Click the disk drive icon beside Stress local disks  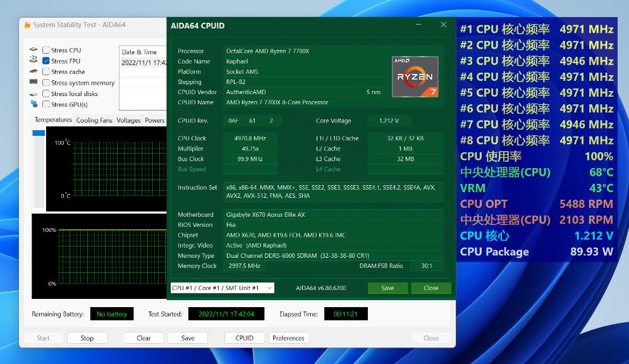(34, 94)
